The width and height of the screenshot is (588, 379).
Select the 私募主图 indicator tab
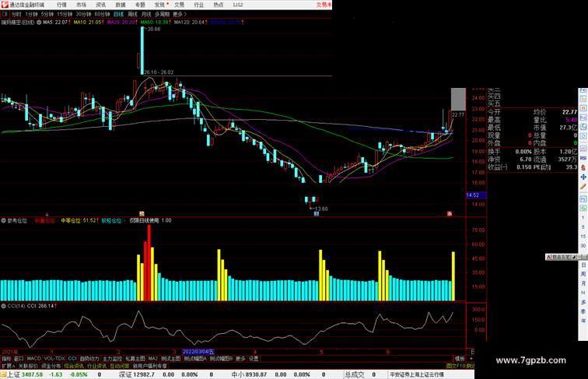pyautogui.click(x=135, y=359)
